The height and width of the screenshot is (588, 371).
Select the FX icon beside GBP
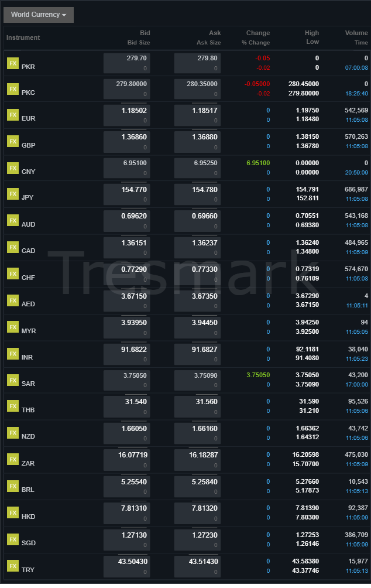coord(12,141)
